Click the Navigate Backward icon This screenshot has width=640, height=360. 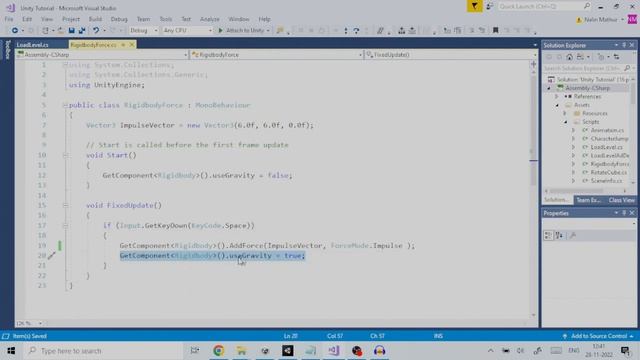click(x=15, y=30)
